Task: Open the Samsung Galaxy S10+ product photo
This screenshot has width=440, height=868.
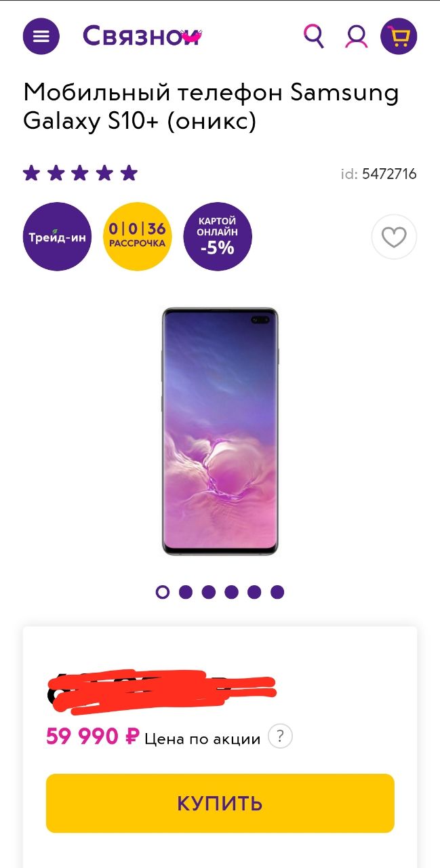Action: coord(220,431)
